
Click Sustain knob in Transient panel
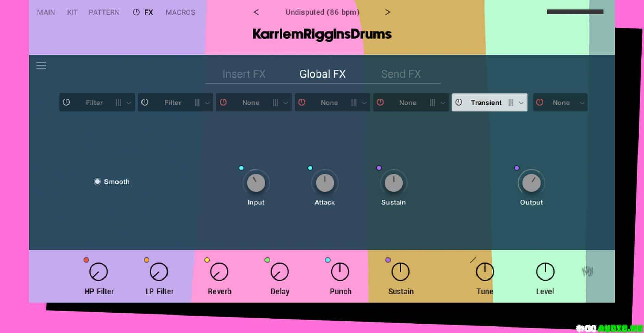click(394, 183)
